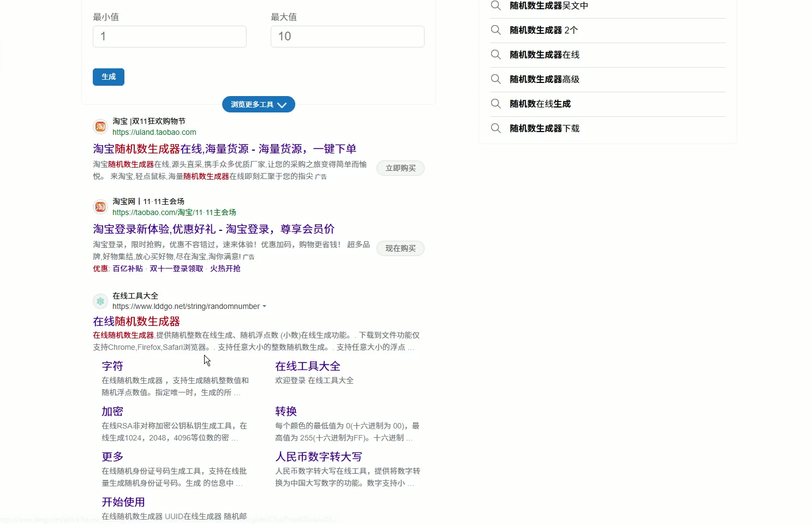Image resolution: width=812 pixels, height=524 pixels.
Task: Click the 淘宝 |双11狂欢购物节 site name
Action: tap(149, 121)
